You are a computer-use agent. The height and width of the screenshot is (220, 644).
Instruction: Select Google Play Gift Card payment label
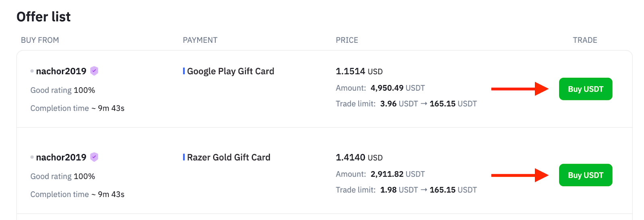[x=231, y=71]
